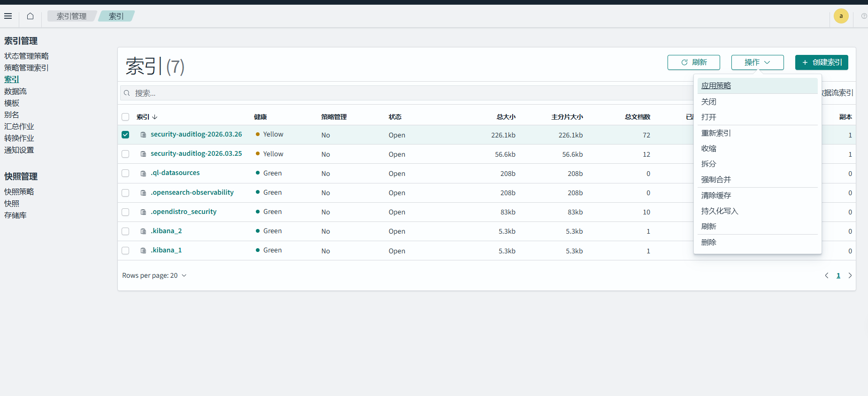The width and height of the screenshot is (868, 396).
Task: Select the .opendistro_security row checkbox
Action: pyautogui.click(x=125, y=212)
